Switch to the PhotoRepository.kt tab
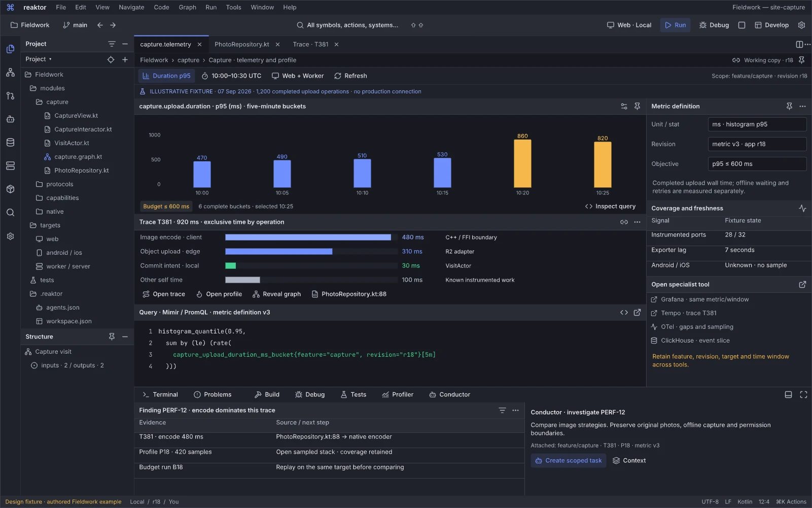The width and height of the screenshot is (812, 508). (241, 44)
